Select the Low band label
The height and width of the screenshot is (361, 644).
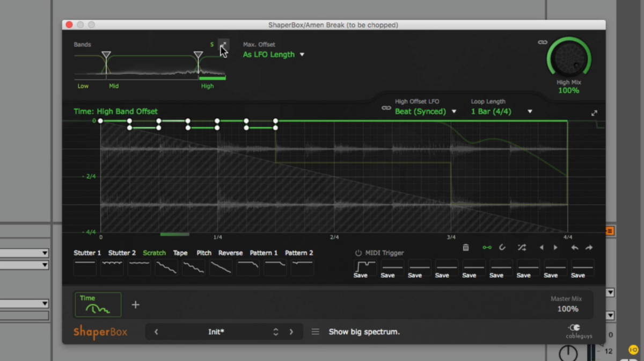pos(83,86)
